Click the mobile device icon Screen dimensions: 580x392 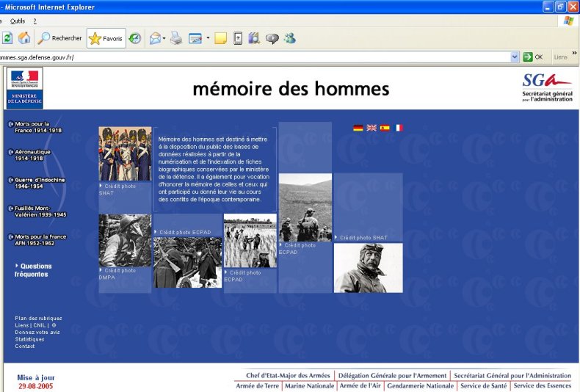[238, 38]
